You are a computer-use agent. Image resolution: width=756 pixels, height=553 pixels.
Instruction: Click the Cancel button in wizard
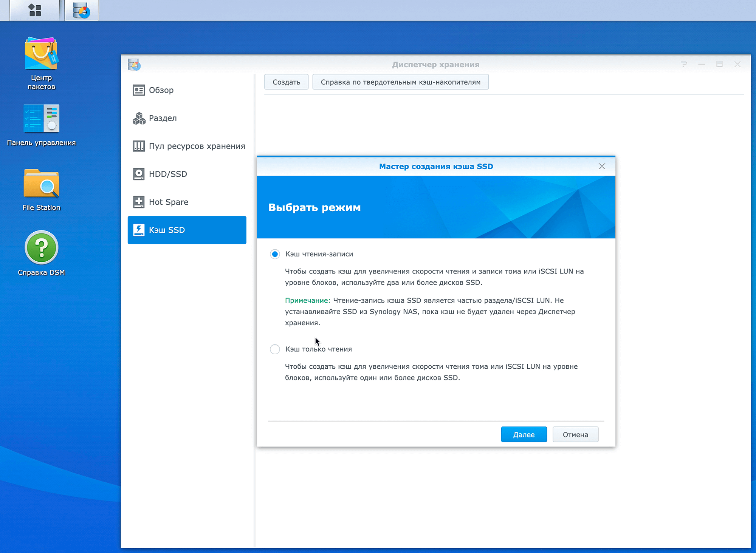click(x=575, y=434)
